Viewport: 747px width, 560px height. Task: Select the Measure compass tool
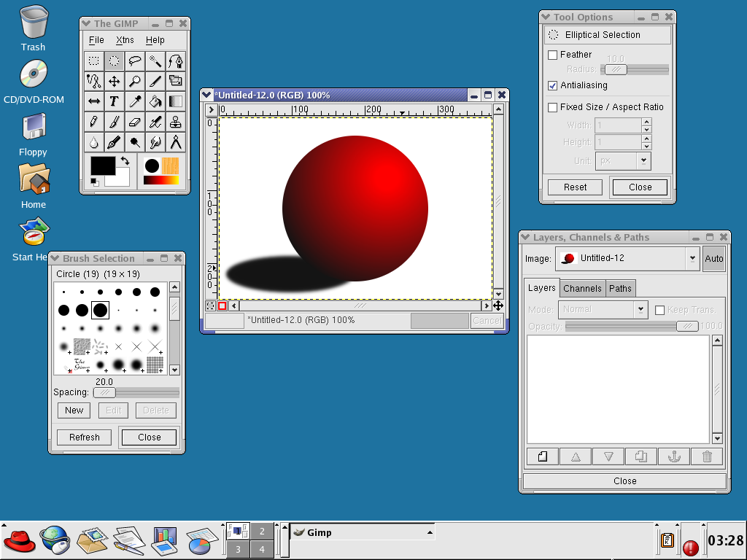[176, 142]
